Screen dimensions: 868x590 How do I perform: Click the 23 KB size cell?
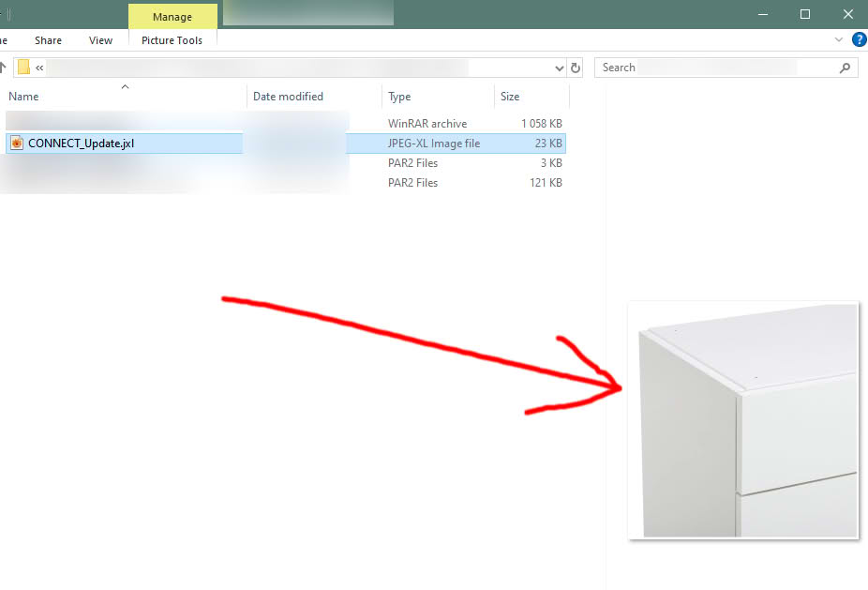(548, 144)
